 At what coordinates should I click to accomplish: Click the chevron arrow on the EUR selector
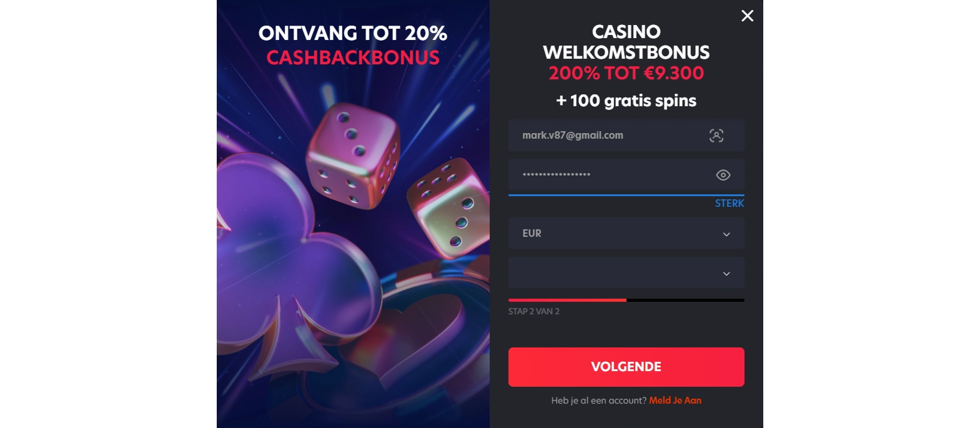[726, 234]
